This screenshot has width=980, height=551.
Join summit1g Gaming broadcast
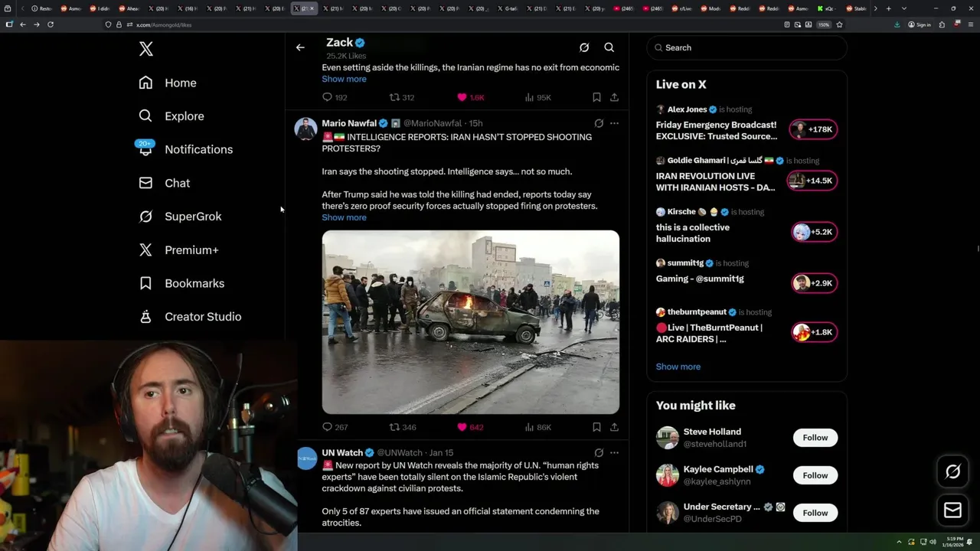[700, 279]
